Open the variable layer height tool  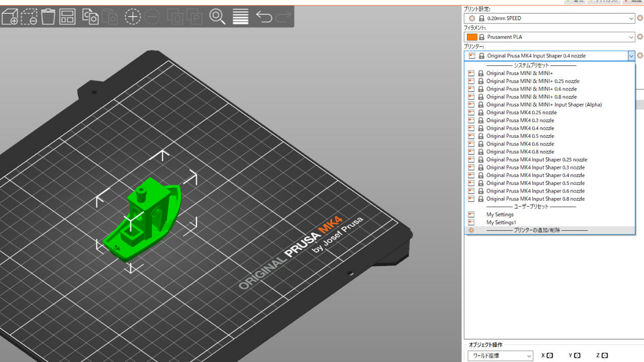tap(240, 17)
